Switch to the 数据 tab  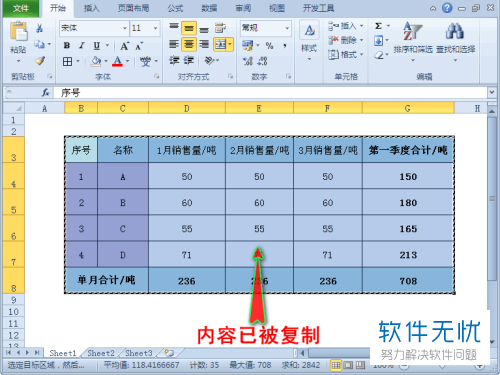(209, 8)
